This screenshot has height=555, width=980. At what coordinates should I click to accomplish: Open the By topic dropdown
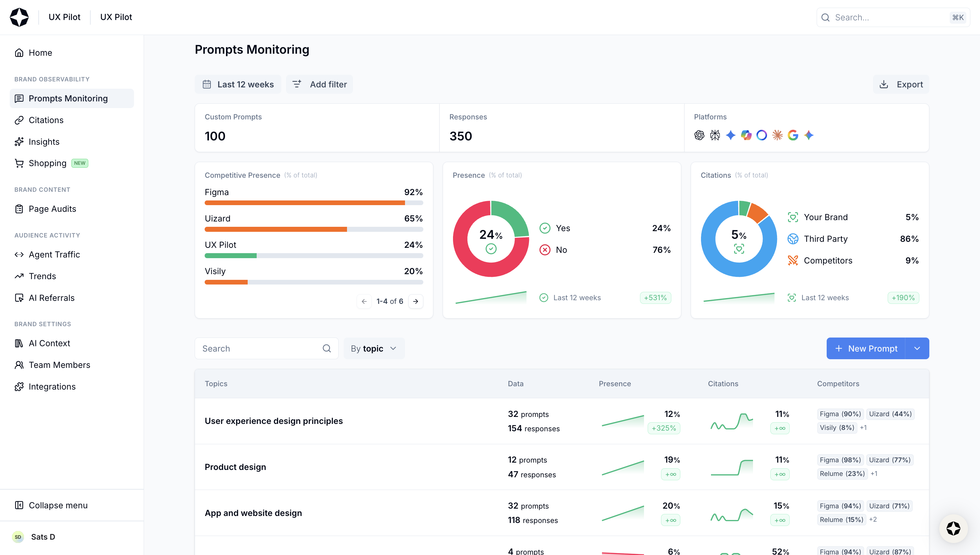[x=374, y=349]
